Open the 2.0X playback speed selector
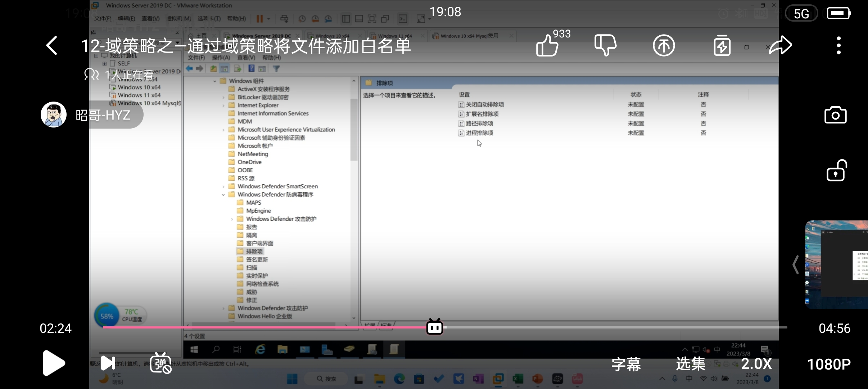The image size is (868, 389). 756,364
